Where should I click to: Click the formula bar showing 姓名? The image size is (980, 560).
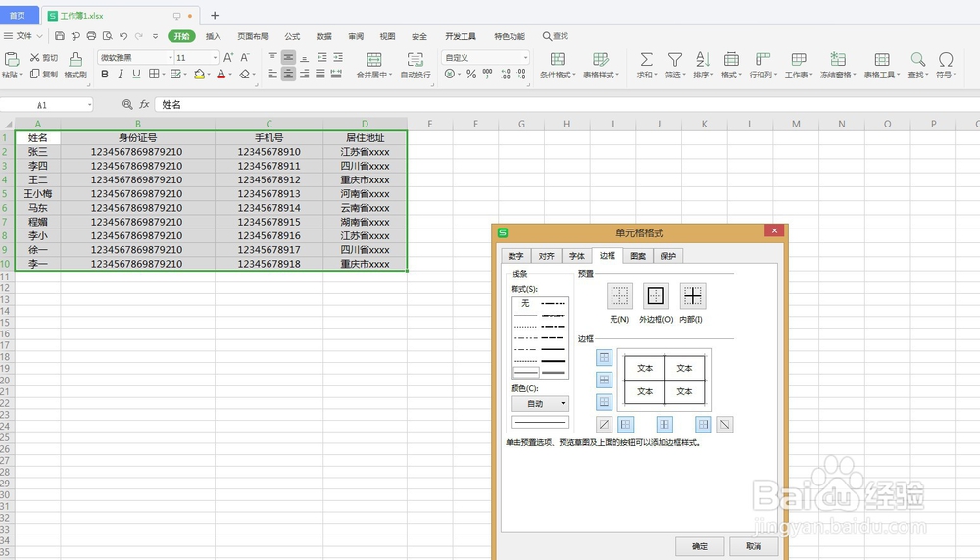coord(565,105)
